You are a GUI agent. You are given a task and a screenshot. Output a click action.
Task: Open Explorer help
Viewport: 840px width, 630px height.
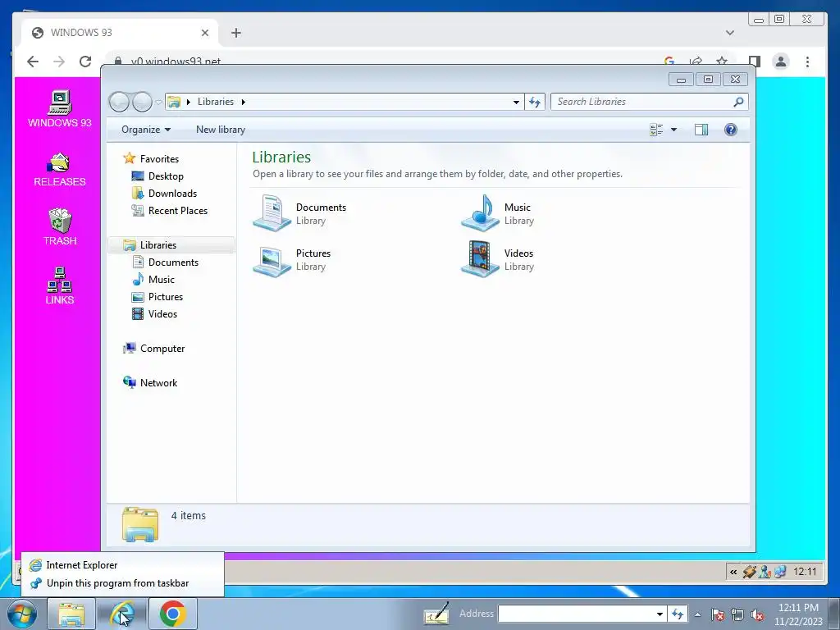coord(731,130)
